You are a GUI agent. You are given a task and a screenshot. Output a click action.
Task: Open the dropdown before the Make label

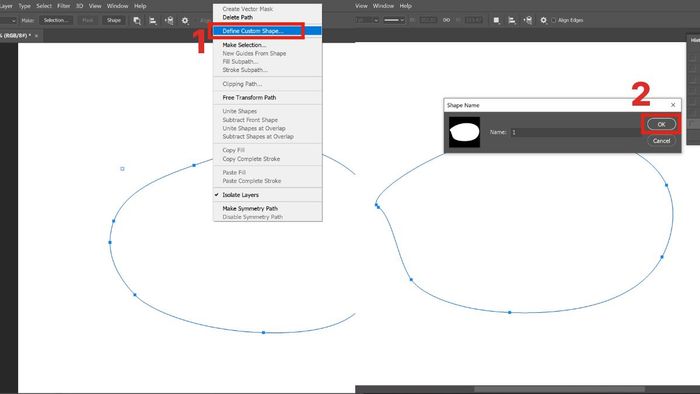click(8, 21)
